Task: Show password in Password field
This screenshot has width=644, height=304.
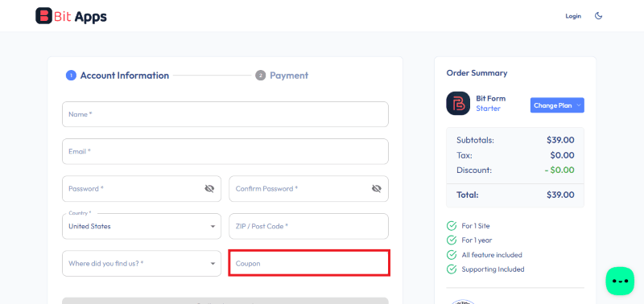Action: point(209,189)
